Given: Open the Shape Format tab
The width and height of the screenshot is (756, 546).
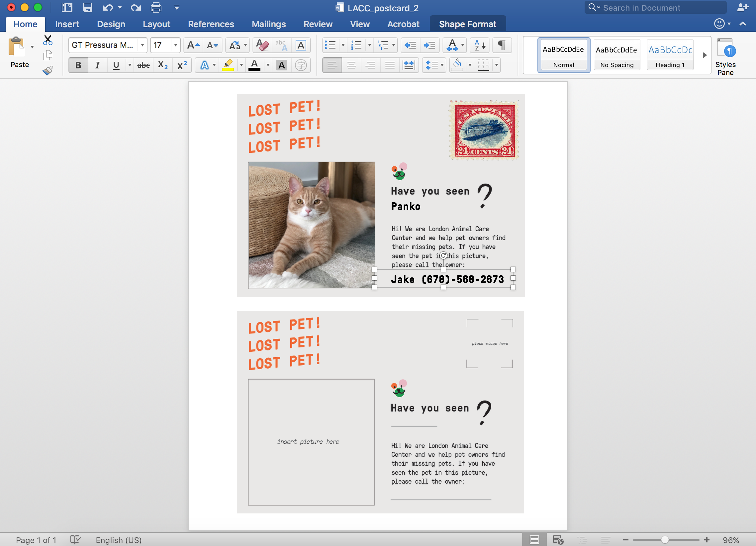Looking at the screenshot, I should point(467,24).
